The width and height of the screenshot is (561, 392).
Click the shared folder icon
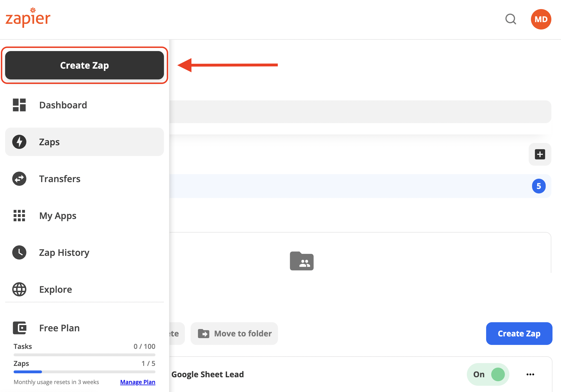click(x=301, y=261)
